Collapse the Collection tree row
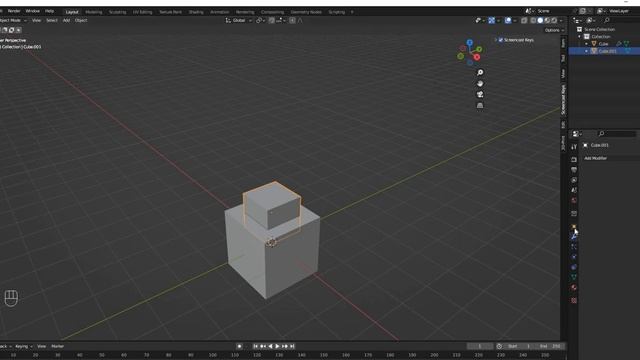This screenshot has width=640, height=360. pyautogui.click(x=580, y=37)
